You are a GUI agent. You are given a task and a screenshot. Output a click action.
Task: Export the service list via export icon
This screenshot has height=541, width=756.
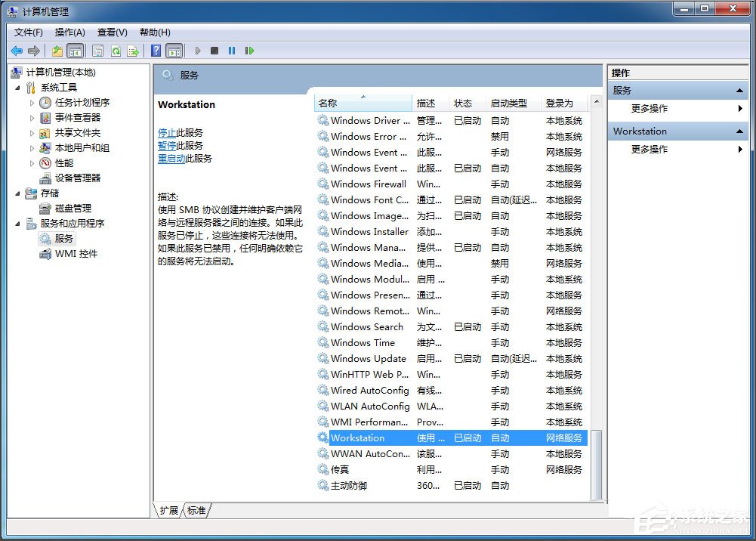point(134,51)
